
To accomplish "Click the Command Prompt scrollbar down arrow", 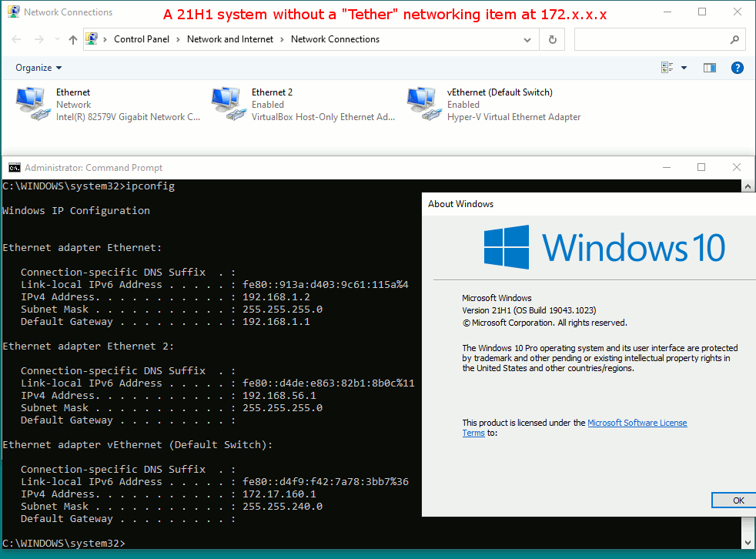I will 748,543.
